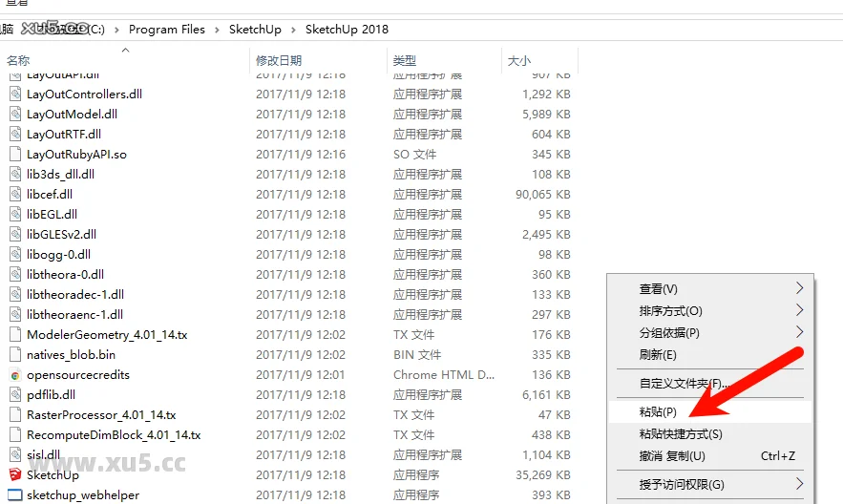Expand the 排序方式(O) submenu arrow
This screenshot has height=504, width=843.
(x=799, y=310)
